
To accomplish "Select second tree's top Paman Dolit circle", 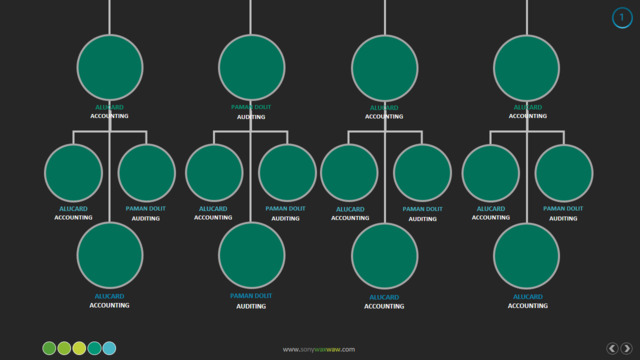I will pos(251,67).
